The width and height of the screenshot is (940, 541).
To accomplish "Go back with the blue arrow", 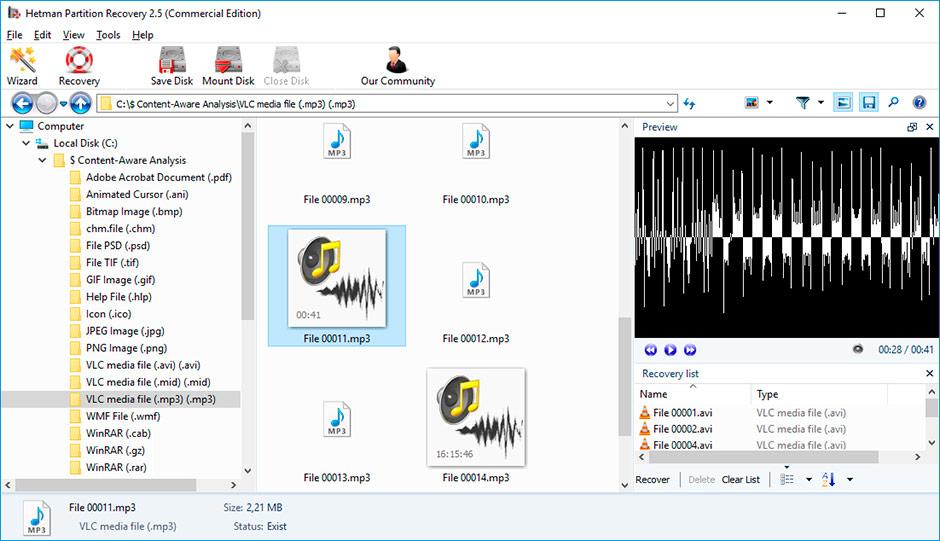I will click(22, 104).
